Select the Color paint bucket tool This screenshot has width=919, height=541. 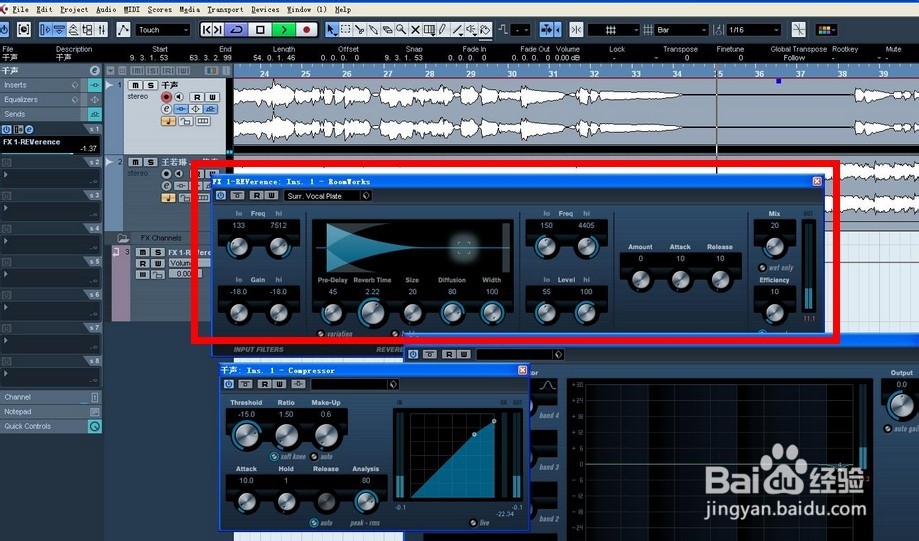pos(485,30)
